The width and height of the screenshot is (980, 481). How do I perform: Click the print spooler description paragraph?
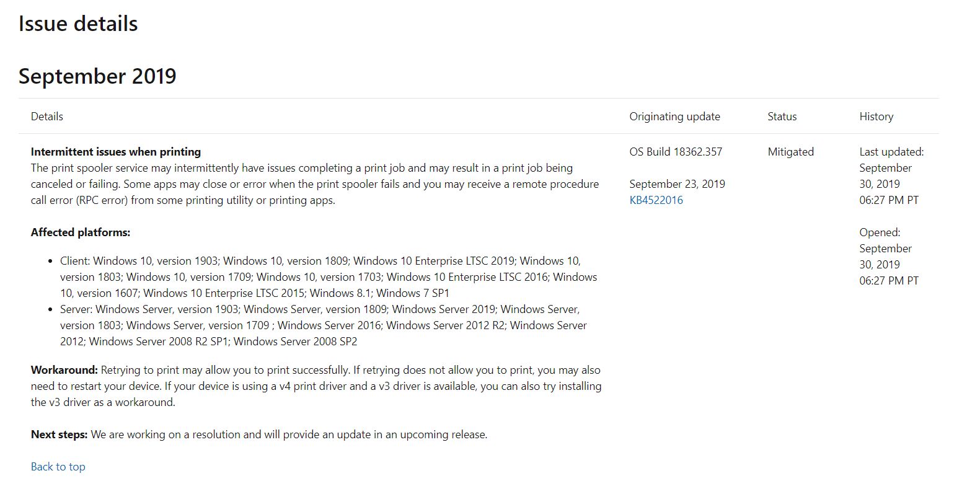point(315,184)
